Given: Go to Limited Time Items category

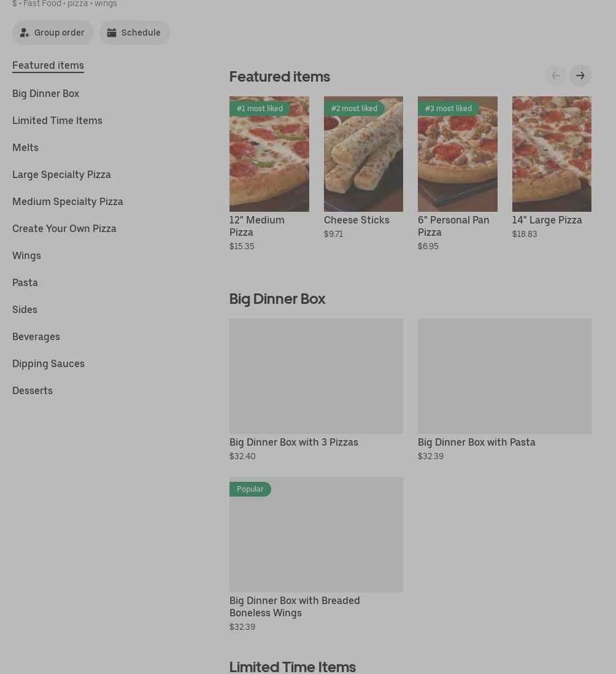Looking at the screenshot, I should tap(57, 120).
